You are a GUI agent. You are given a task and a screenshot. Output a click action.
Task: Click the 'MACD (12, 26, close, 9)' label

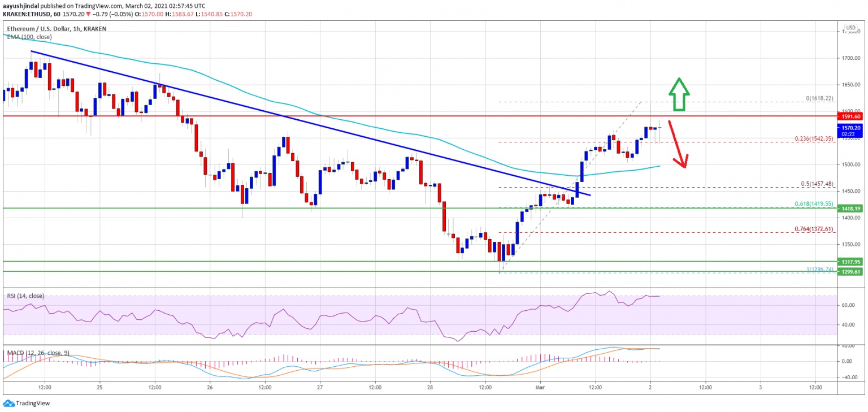pyautogui.click(x=38, y=353)
